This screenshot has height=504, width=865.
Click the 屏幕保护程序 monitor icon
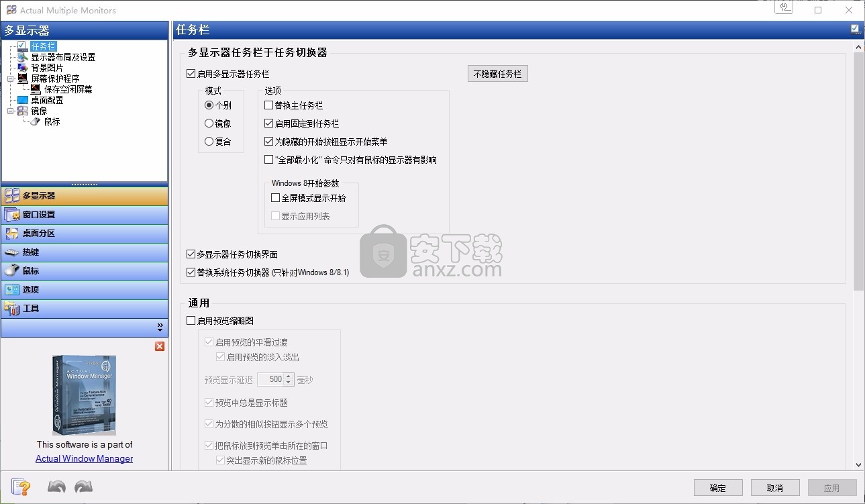(x=23, y=79)
